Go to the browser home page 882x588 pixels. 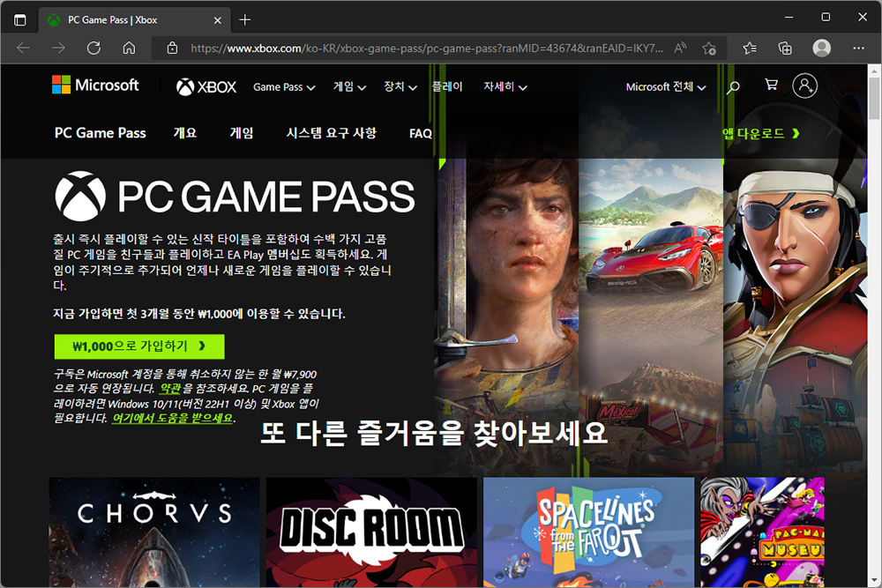[129, 48]
